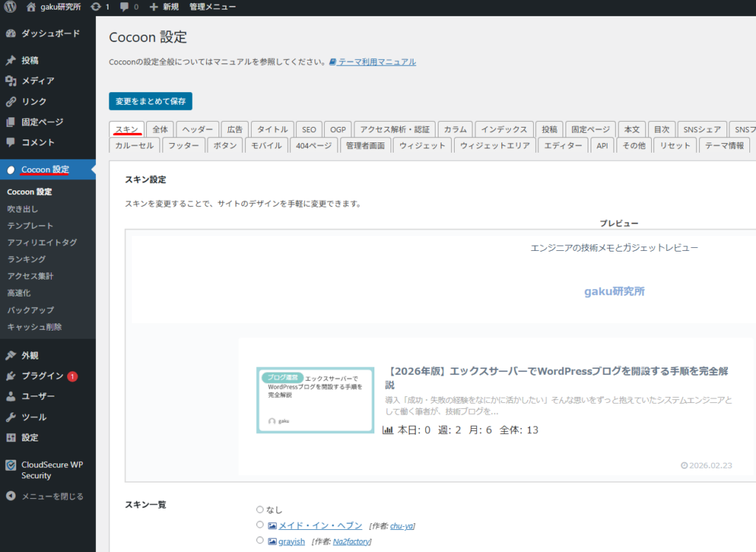Select the なし skin radio button
The width and height of the screenshot is (756, 552).
coord(260,510)
